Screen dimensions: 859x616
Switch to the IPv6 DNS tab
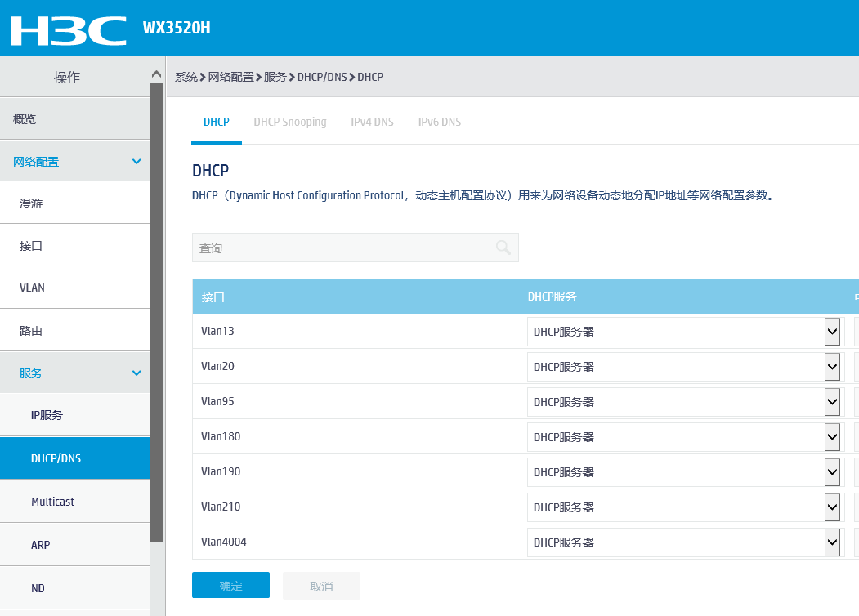tap(440, 122)
